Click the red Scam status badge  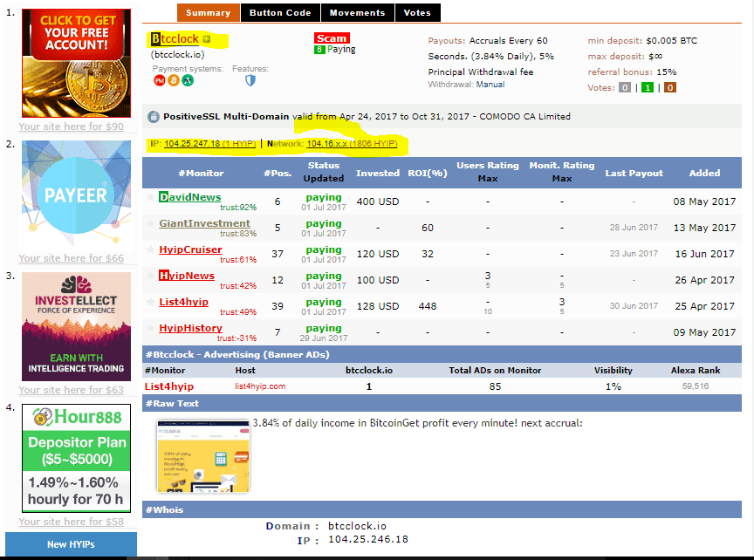(x=332, y=38)
